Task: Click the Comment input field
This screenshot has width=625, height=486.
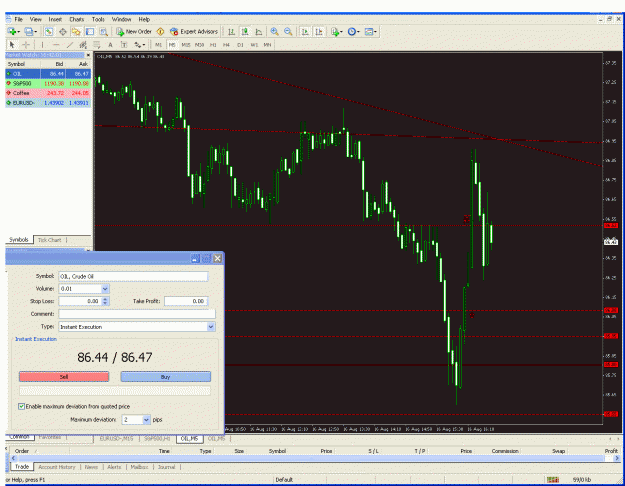Action: (137, 314)
